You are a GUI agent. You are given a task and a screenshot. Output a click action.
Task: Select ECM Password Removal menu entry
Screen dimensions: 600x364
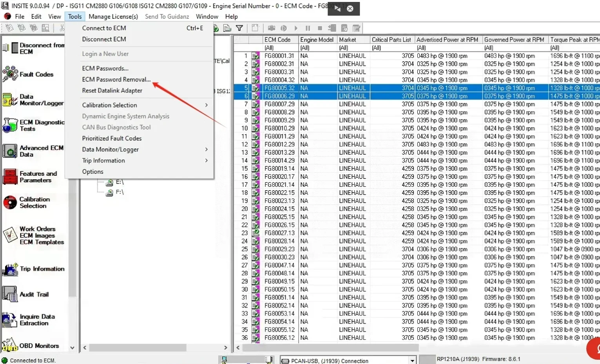tap(116, 79)
